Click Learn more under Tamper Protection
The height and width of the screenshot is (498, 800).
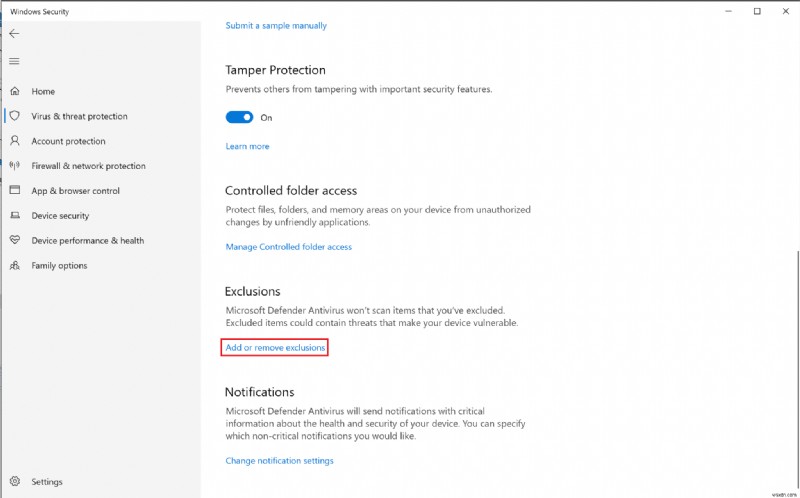[247, 147]
